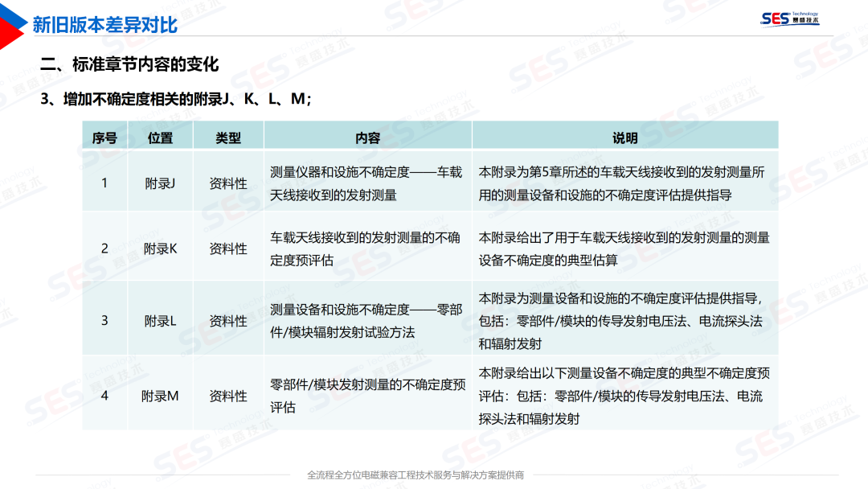Screen dimensions: 868x489
Task: Click the 类型 column header
Action: [x=228, y=138]
